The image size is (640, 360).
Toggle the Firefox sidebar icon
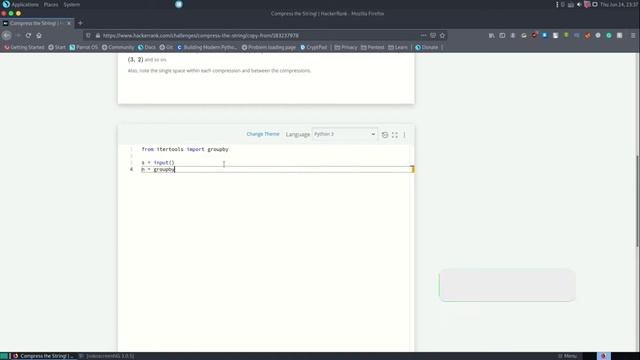tap(502, 36)
